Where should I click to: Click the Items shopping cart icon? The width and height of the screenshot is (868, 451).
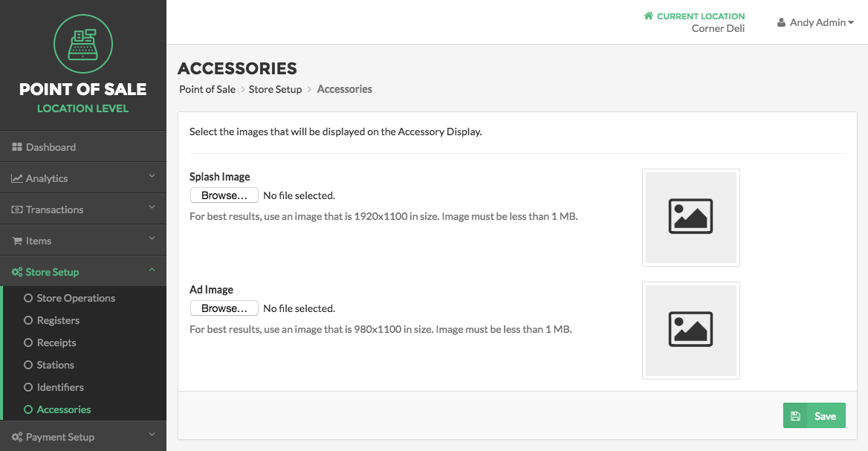pyautogui.click(x=17, y=241)
